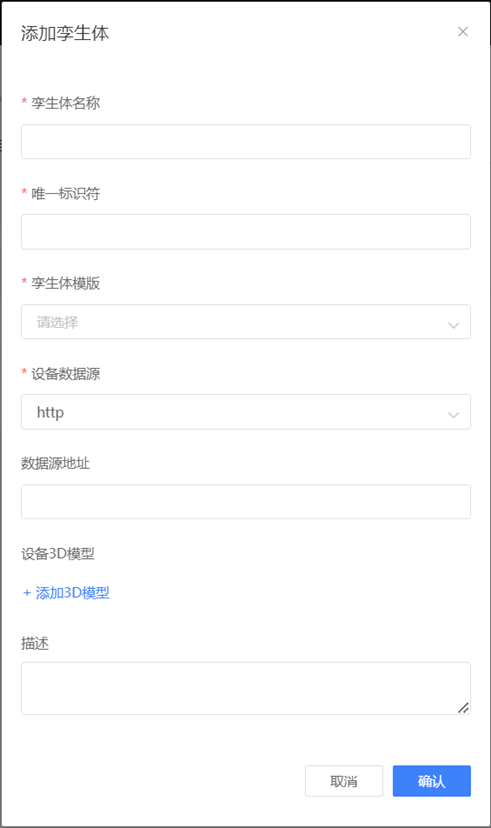Expand the chevron arrow in 孪生体模版 selector
Viewport: 491px width, 828px height.
453,325
